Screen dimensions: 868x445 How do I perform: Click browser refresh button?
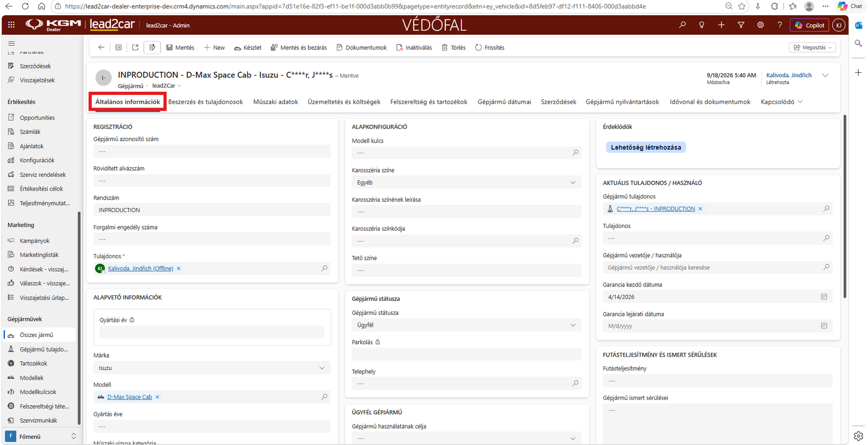25,6
